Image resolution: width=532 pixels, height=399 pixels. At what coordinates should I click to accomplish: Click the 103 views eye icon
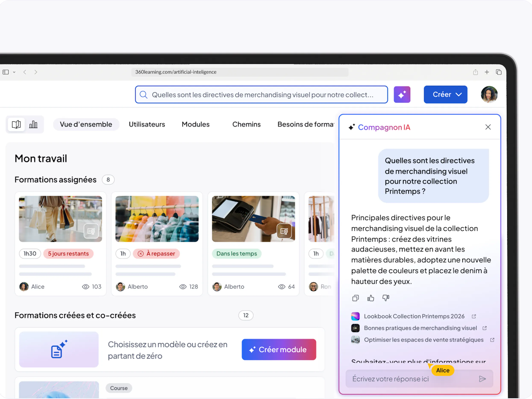pyautogui.click(x=86, y=287)
